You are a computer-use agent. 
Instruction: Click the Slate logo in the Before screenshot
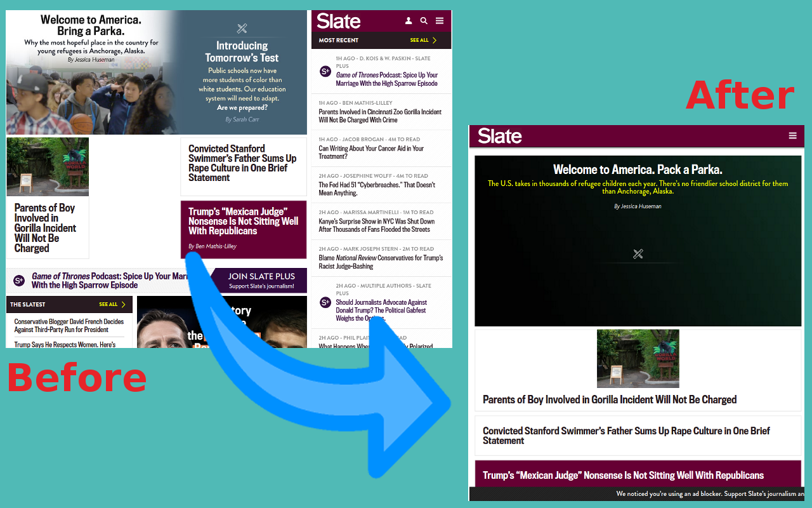pos(339,21)
